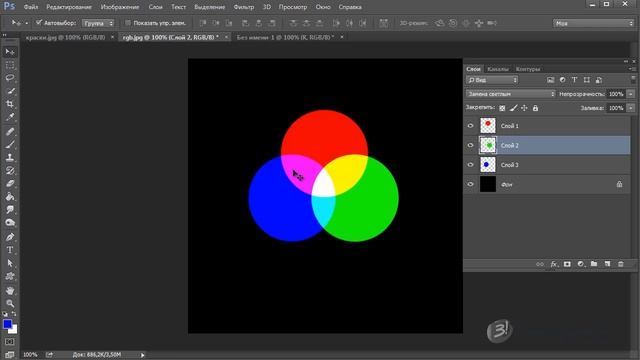
Task: Click the foreground blue color swatch
Action: click(x=7, y=323)
